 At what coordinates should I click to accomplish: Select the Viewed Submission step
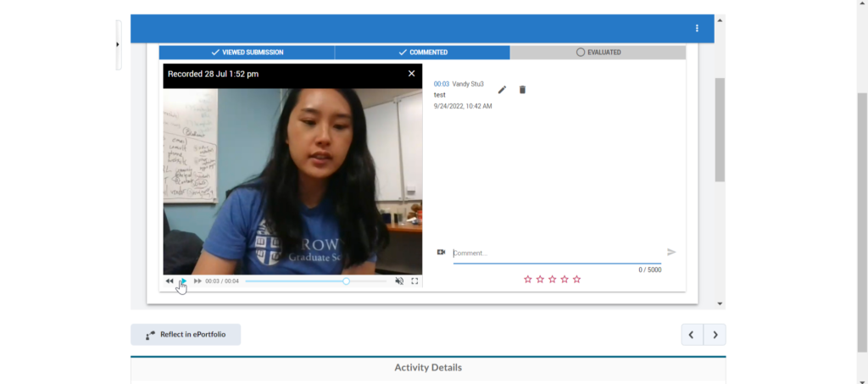tap(247, 53)
